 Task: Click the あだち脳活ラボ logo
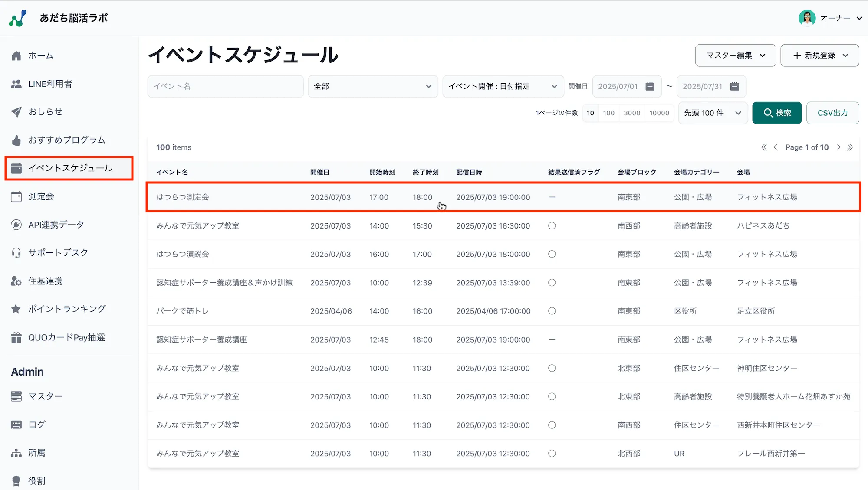[59, 18]
